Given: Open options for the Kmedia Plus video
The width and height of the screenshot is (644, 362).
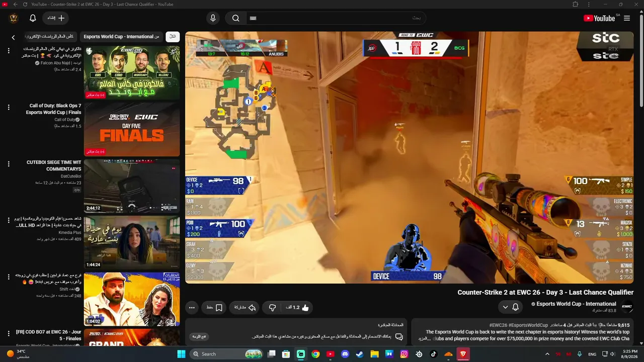Looking at the screenshot, I should click(9, 220).
